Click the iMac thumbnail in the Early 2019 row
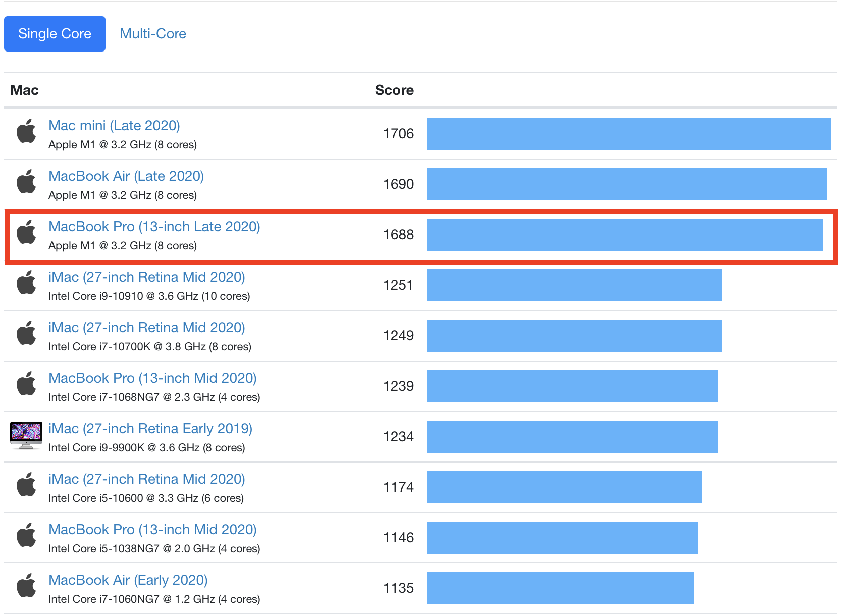Viewport: 843px width, 616px height. (26, 435)
